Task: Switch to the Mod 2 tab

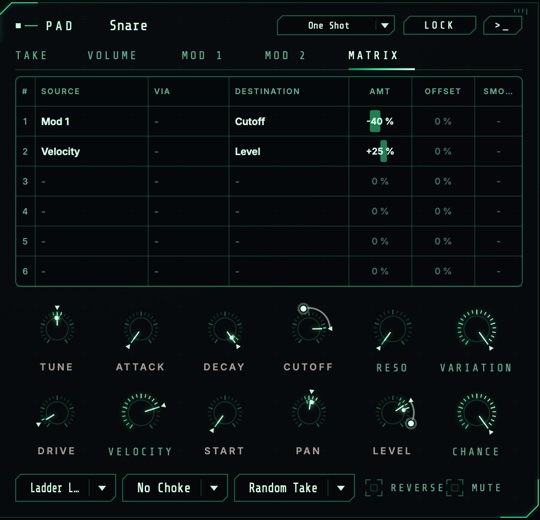Action: click(285, 55)
